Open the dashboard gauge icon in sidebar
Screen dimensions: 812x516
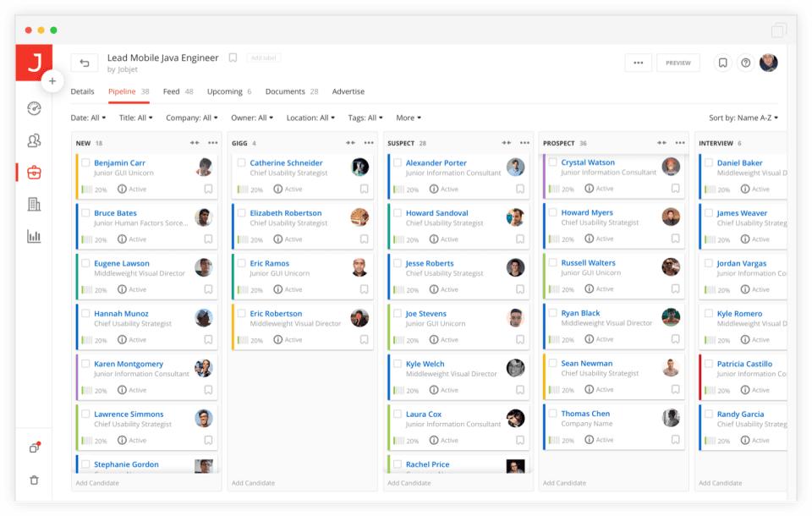pyautogui.click(x=34, y=108)
